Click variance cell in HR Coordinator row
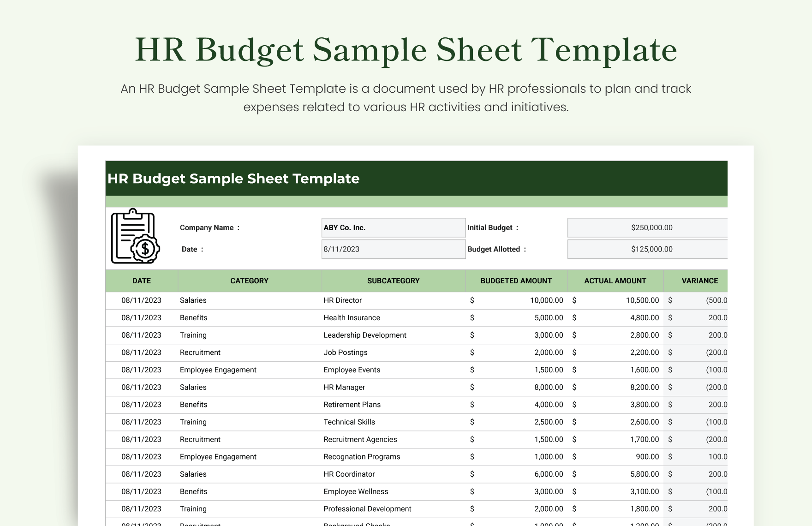 click(696, 474)
